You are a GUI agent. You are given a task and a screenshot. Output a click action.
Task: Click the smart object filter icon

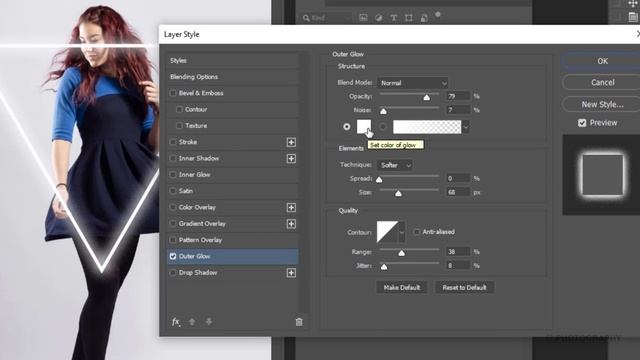coord(424,18)
